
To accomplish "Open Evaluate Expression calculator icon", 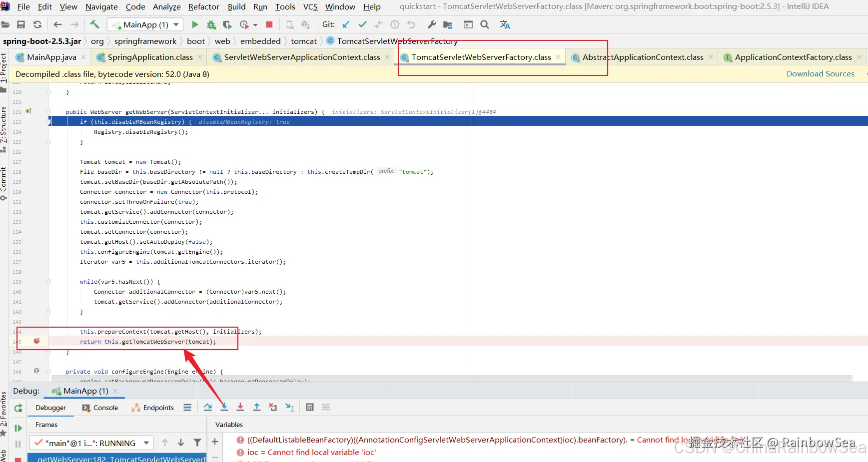I will coord(310,408).
